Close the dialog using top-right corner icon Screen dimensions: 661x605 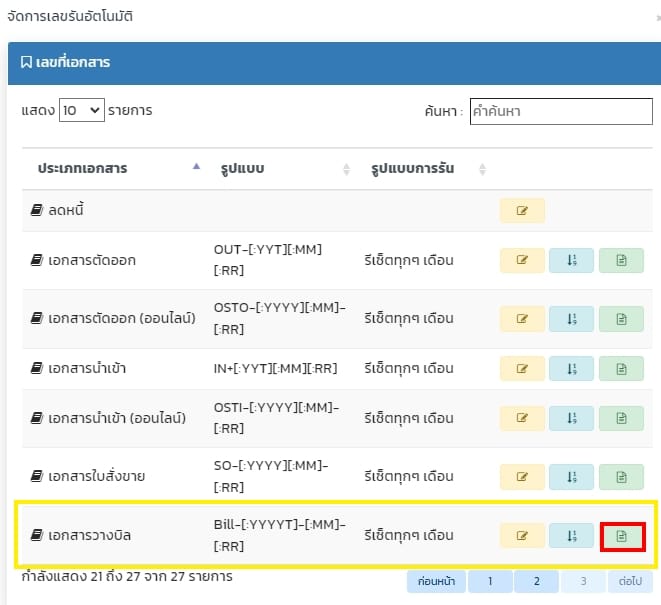[657, 17]
